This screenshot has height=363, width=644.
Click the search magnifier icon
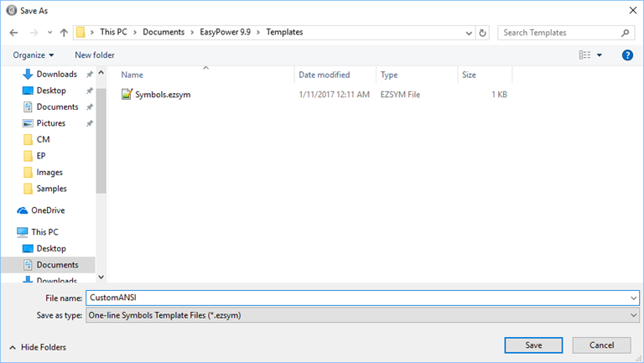pyautogui.click(x=626, y=33)
